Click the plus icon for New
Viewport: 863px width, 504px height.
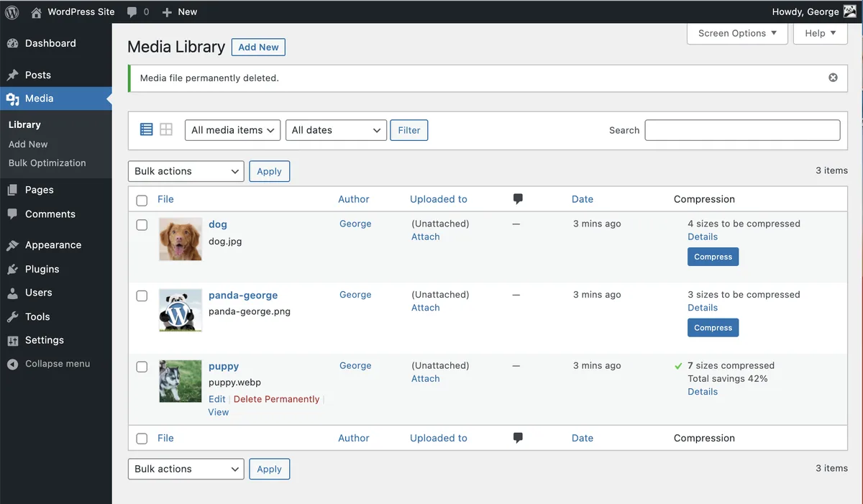(167, 12)
